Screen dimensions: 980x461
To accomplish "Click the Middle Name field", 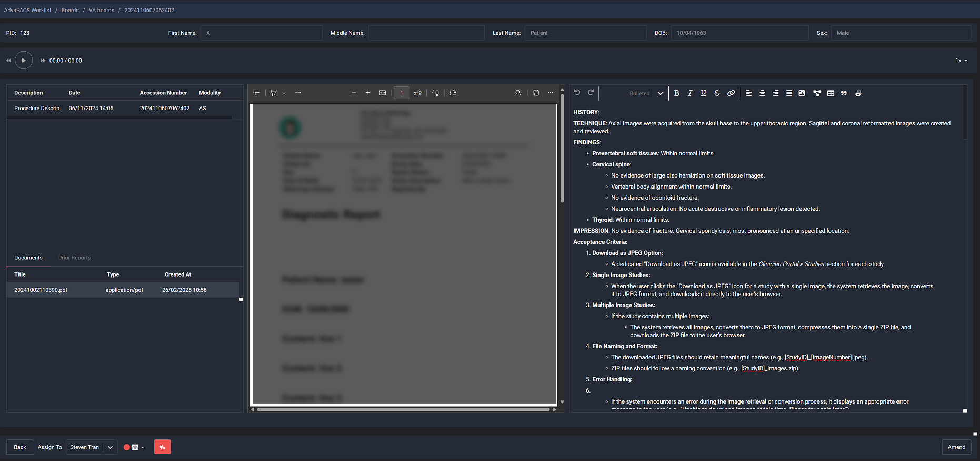I will click(426, 33).
